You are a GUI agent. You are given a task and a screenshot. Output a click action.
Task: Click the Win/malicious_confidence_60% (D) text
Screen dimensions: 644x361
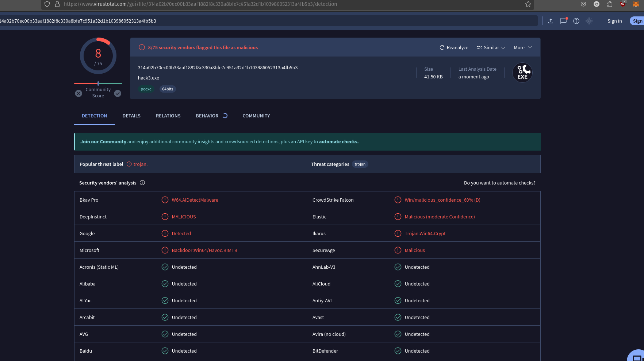[442, 200]
